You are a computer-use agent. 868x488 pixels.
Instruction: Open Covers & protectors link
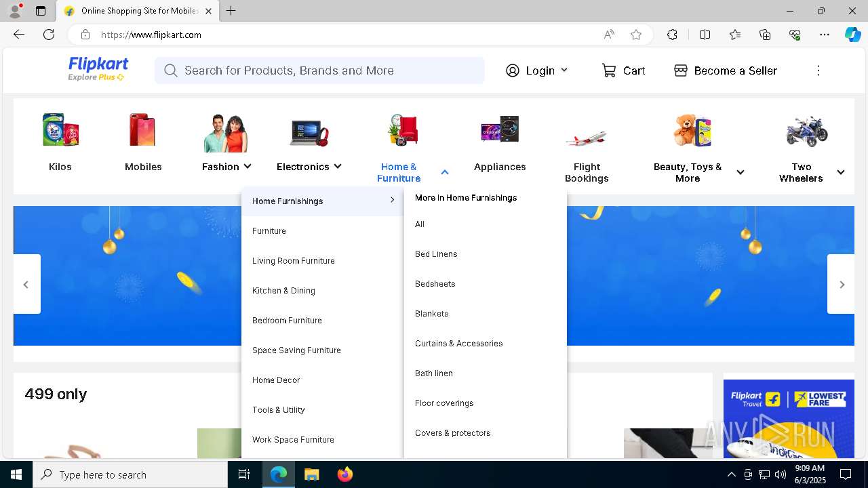coord(452,433)
